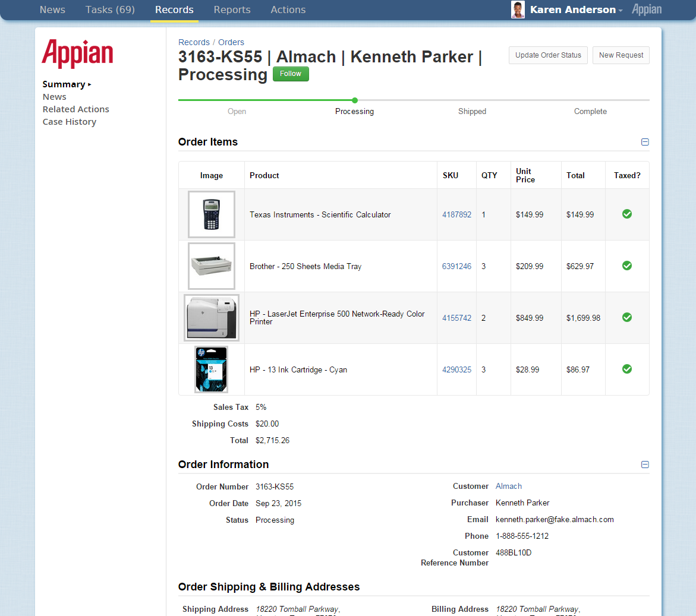696x616 pixels.
Task: Open the HP LaserJet printer image
Action: point(211,318)
